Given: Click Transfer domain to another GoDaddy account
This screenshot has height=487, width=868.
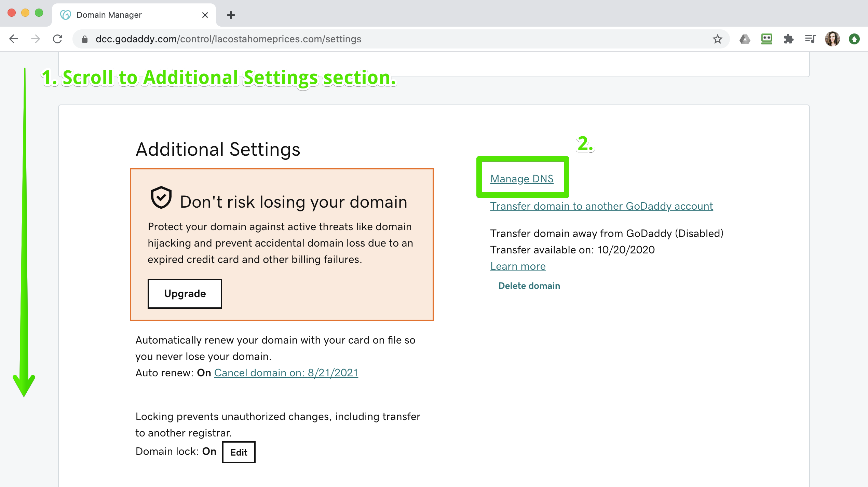Looking at the screenshot, I should (601, 206).
